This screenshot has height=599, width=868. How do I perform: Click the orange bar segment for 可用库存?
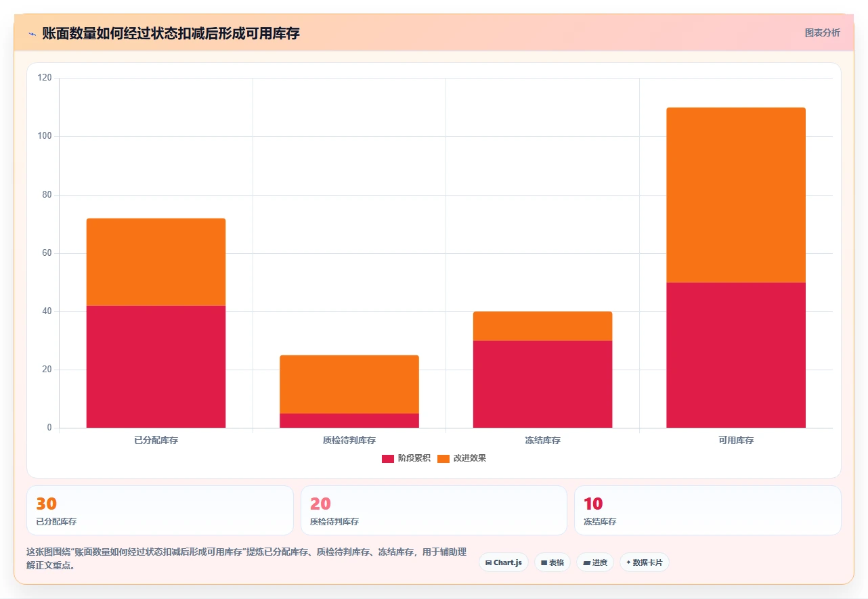[x=736, y=195]
